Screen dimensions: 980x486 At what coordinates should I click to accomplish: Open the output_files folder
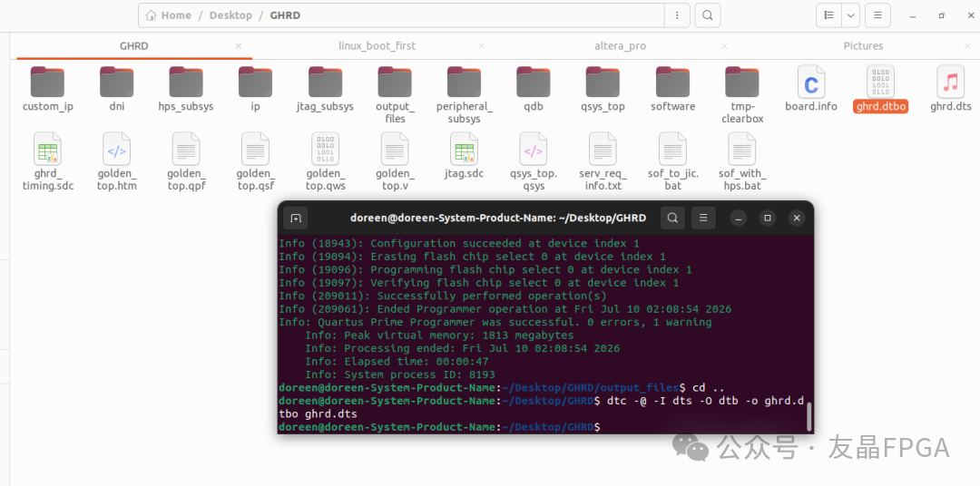(395, 95)
